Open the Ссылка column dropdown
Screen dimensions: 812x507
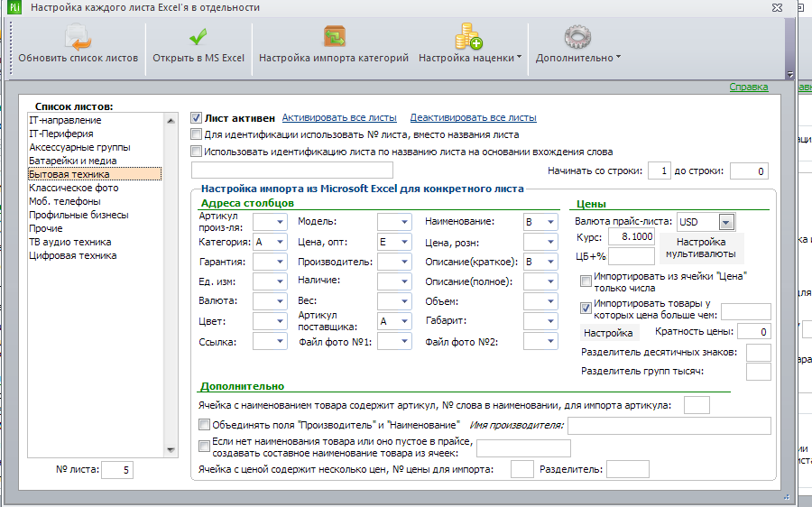point(280,341)
